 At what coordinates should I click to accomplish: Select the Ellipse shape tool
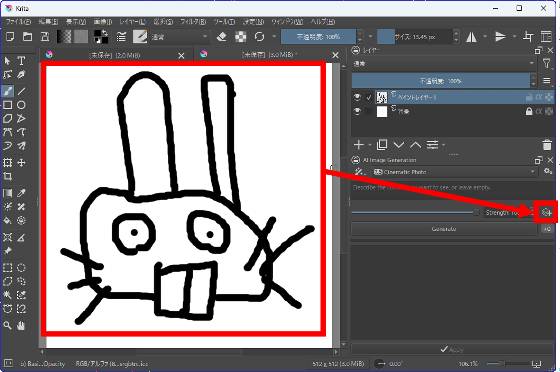point(21,105)
